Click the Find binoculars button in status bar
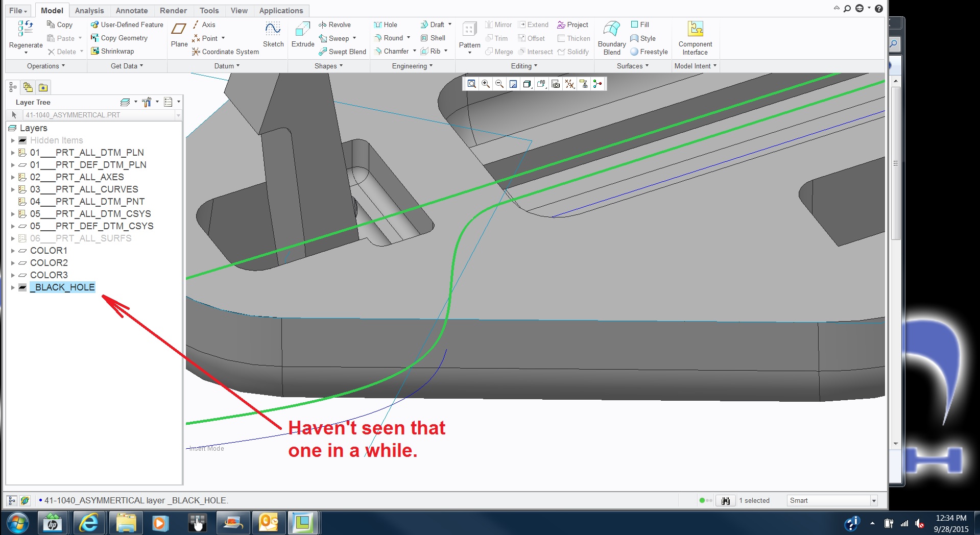Viewport: 980px width, 535px height. (x=725, y=500)
